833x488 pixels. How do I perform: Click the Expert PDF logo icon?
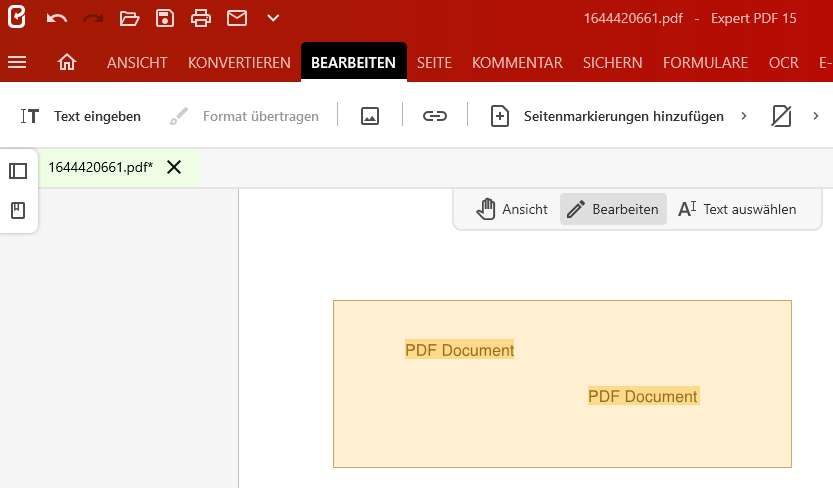click(x=16, y=17)
